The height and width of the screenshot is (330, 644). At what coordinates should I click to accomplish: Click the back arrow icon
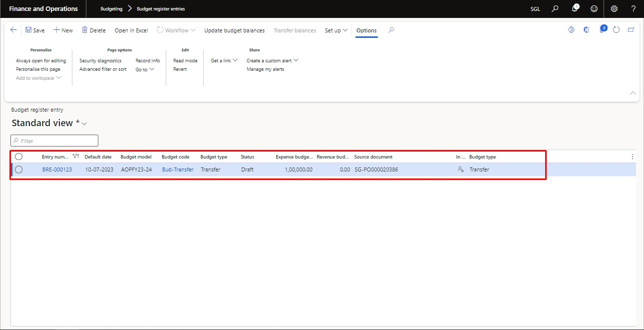tap(13, 30)
